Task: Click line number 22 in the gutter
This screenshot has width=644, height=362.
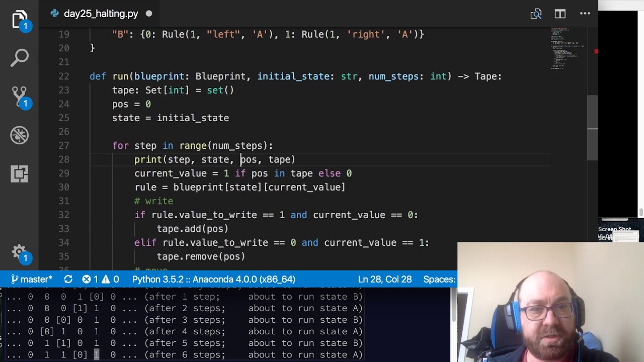Action: click(64, 76)
